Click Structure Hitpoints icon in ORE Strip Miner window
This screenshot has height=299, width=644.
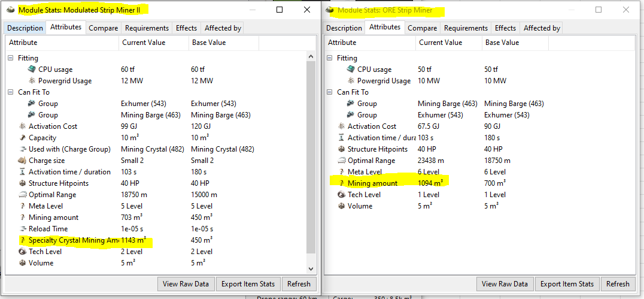point(341,149)
